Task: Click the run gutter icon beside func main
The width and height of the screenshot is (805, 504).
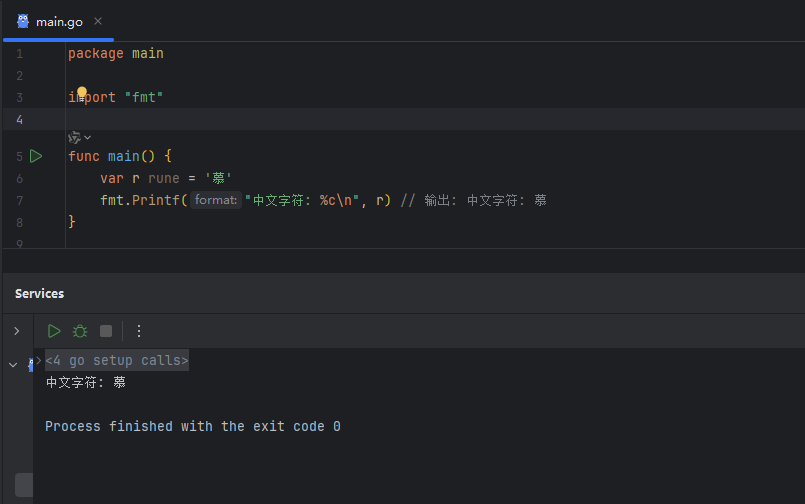Action: coord(36,156)
